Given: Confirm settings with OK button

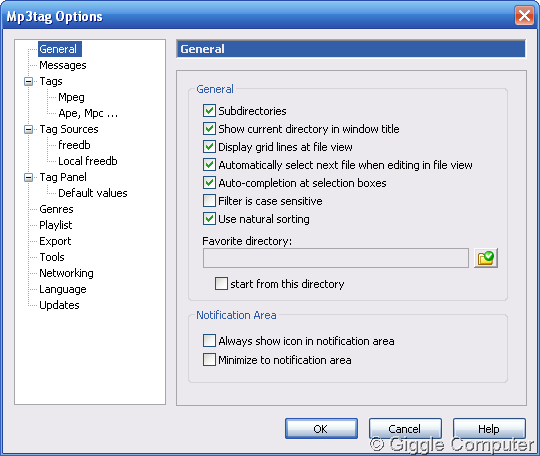Looking at the screenshot, I should [321, 429].
